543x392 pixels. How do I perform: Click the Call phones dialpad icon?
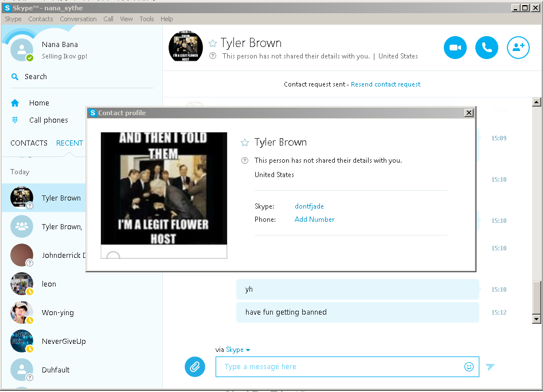tap(15, 120)
